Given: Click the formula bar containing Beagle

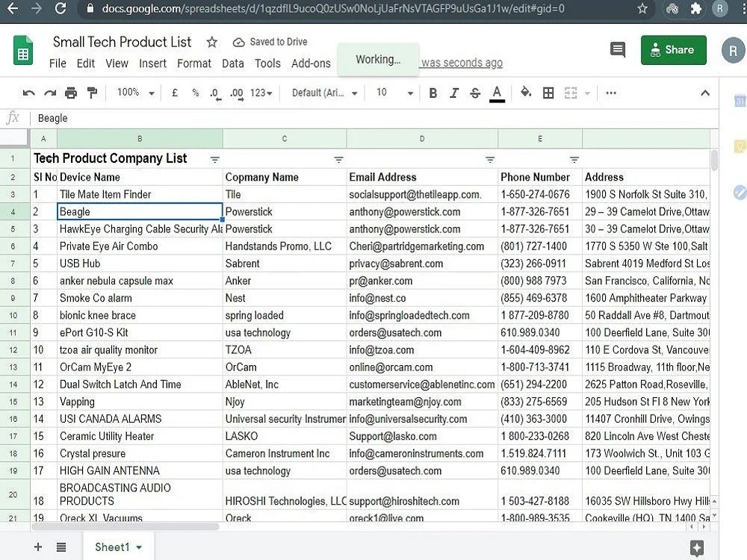Looking at the screenshot, I should point(374,118).
